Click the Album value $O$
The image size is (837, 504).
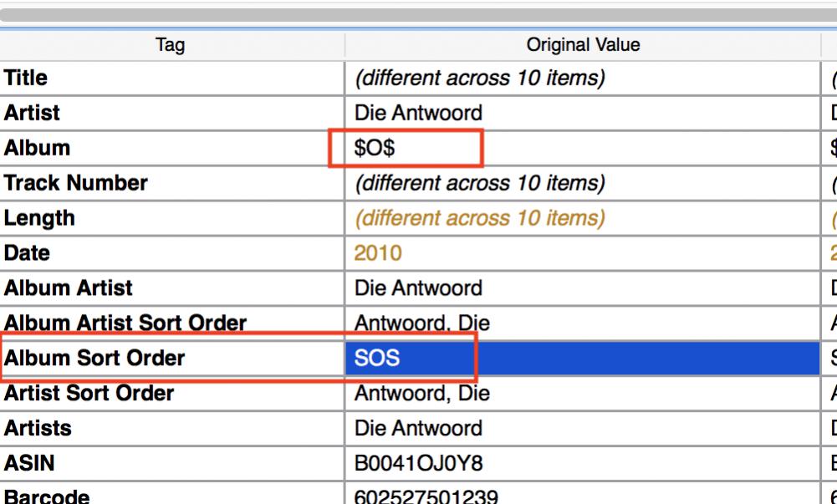click(x=375, y=149)
